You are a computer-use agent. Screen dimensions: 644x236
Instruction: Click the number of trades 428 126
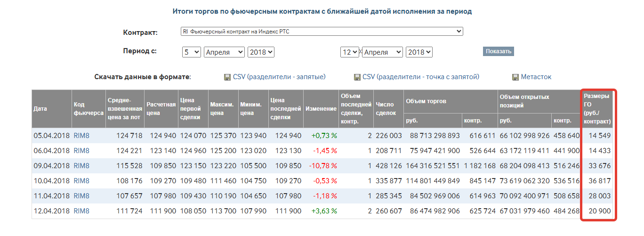click(x=389, y=166)
